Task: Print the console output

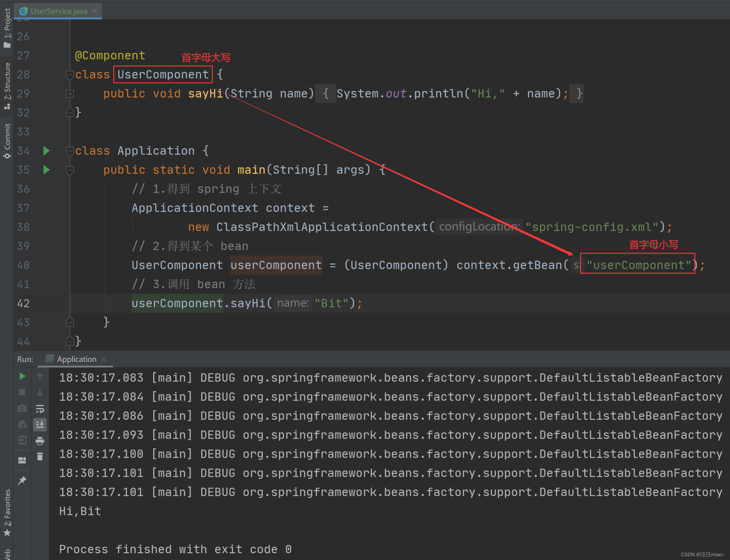Action: tap(40, 441)
